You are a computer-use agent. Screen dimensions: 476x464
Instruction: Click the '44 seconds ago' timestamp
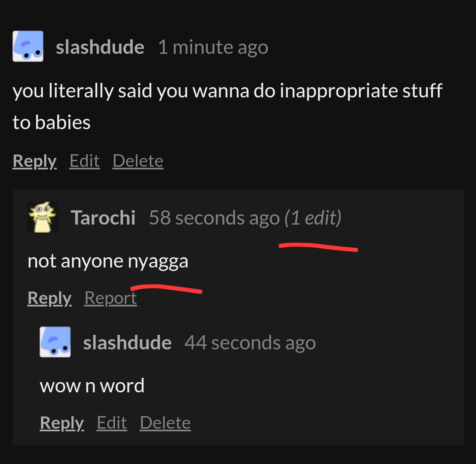point(250,342)
